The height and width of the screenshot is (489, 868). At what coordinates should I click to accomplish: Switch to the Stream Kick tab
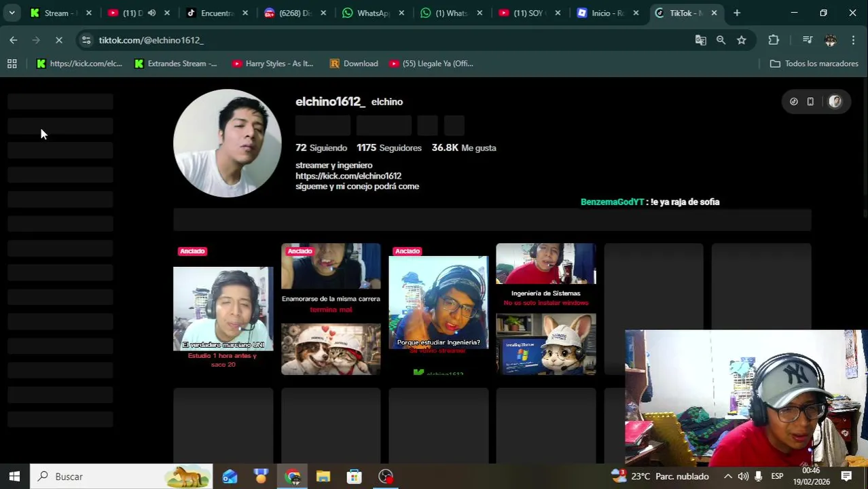click(56, 13)
